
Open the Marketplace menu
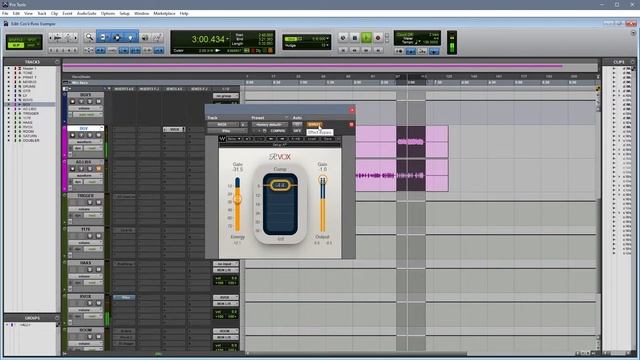164,13
